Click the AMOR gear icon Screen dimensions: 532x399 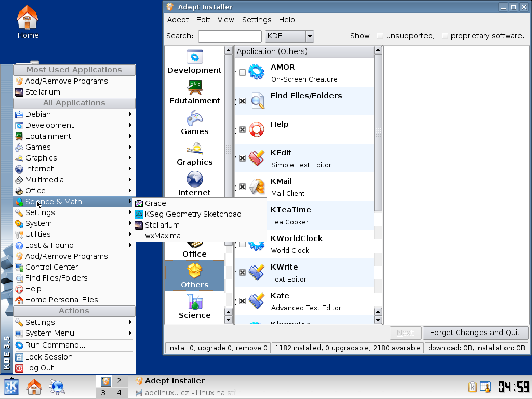tap(257, 72)
